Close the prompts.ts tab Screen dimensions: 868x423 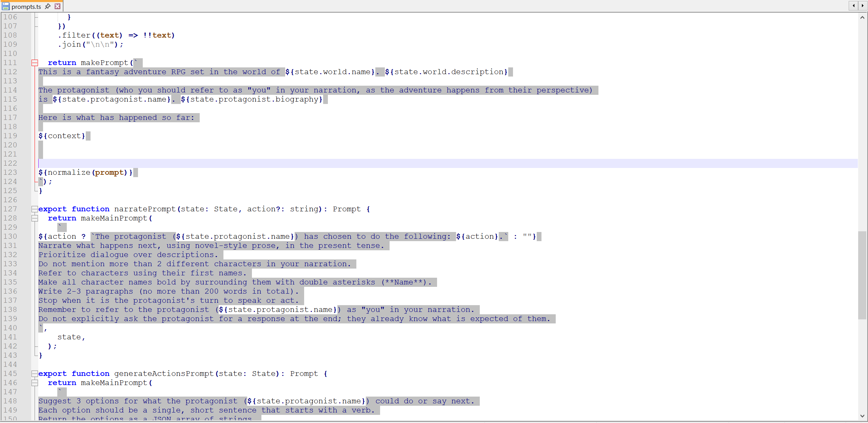coord(58,6)
